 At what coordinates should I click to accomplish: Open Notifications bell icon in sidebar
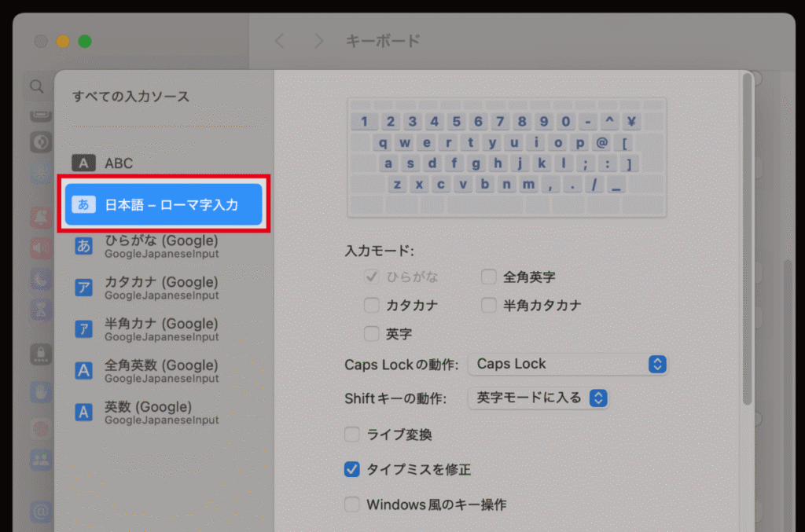click(40, 218)
